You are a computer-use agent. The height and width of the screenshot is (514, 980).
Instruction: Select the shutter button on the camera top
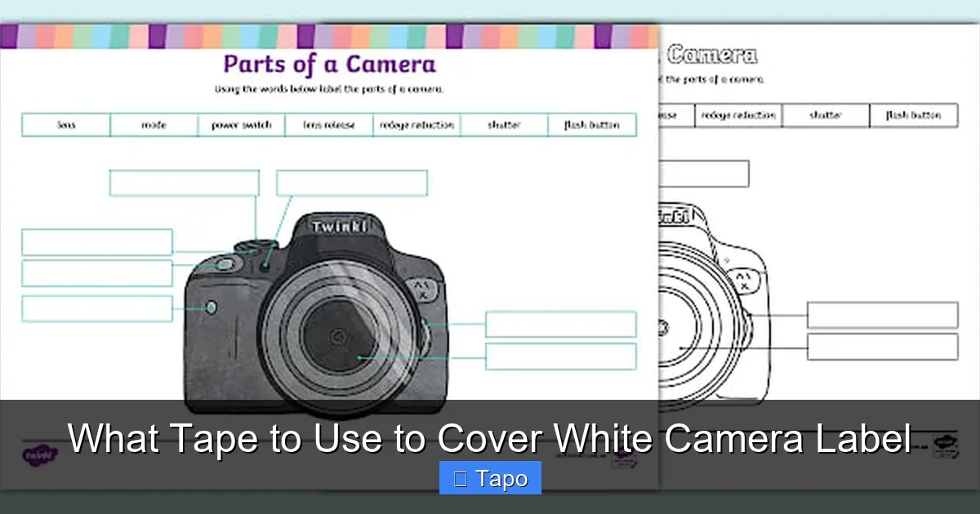coord(227,263)
